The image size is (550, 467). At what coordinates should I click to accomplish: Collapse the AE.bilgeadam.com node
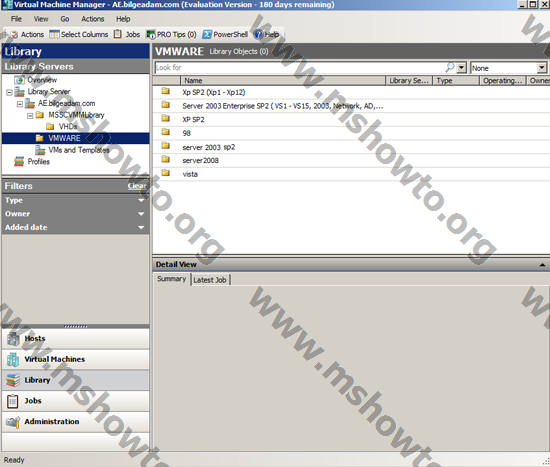coord(20,104)
